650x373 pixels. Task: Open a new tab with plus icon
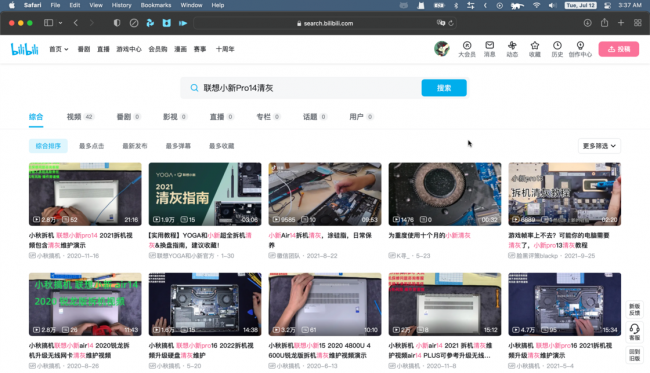[x=621, y=23]
